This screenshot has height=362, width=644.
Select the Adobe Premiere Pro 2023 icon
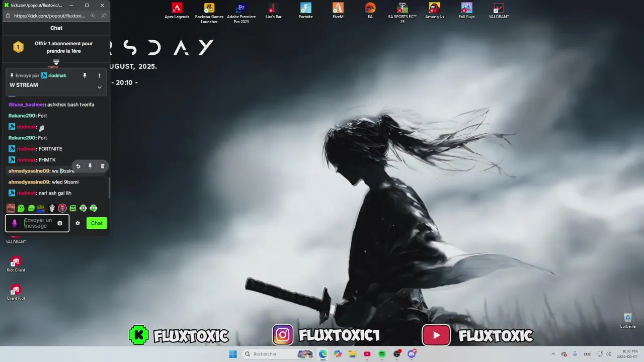[241, 13]
